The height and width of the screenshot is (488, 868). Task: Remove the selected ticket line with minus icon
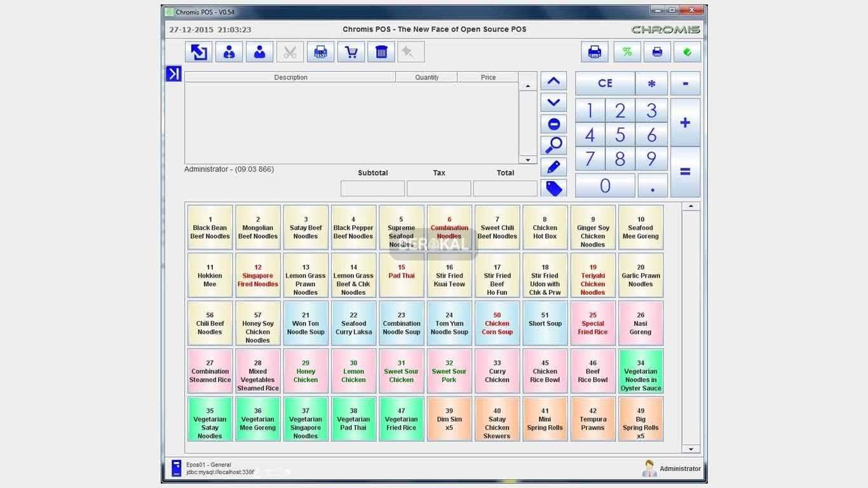coord(553,124)
